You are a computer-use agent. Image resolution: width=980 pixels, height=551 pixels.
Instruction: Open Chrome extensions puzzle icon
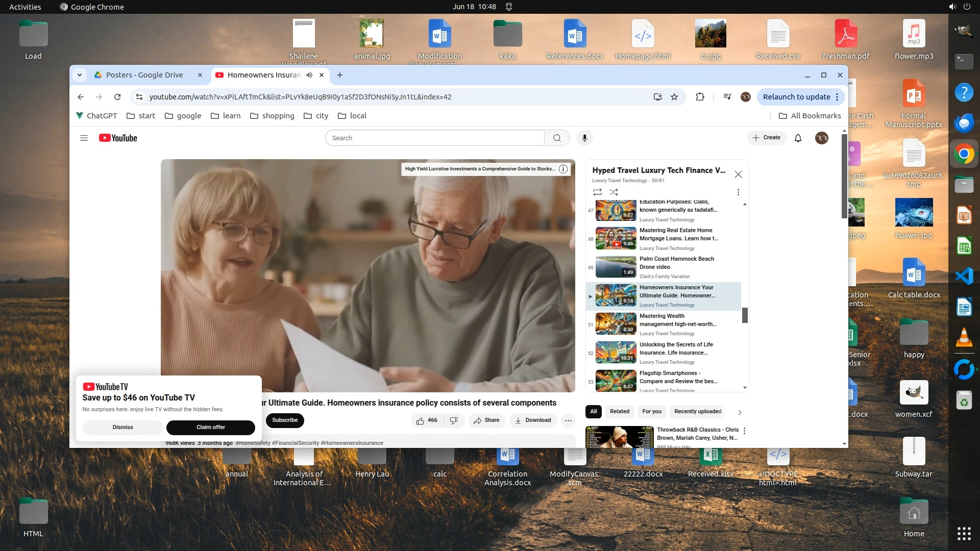[x=700, y=97]
